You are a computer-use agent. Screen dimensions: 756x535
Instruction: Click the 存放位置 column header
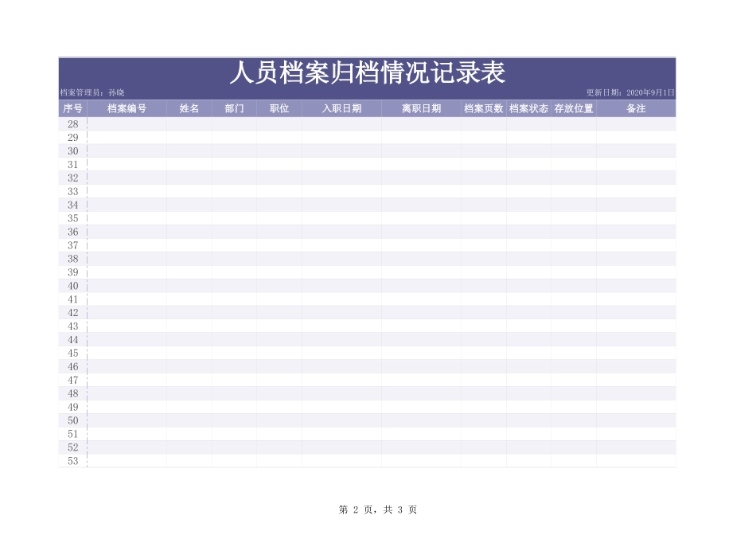click(575, 108)
